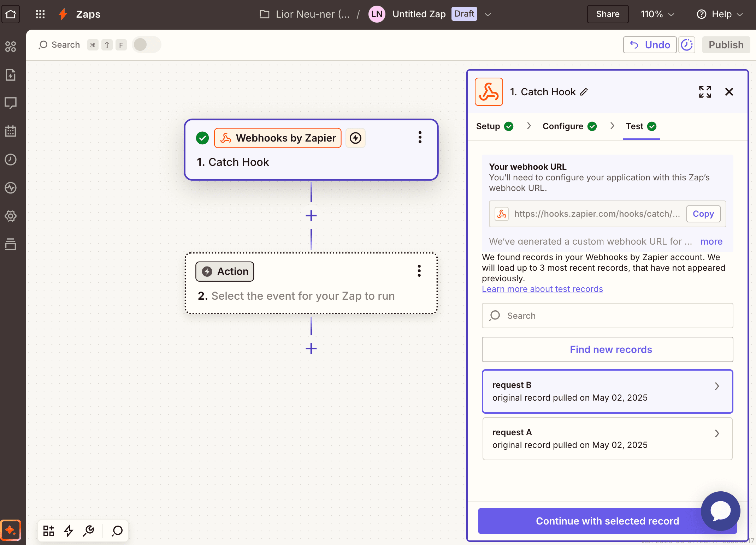This screenshot has height=545, width=756.
Task: Add step between Catch Hook and Action
Action: (311, 216)
